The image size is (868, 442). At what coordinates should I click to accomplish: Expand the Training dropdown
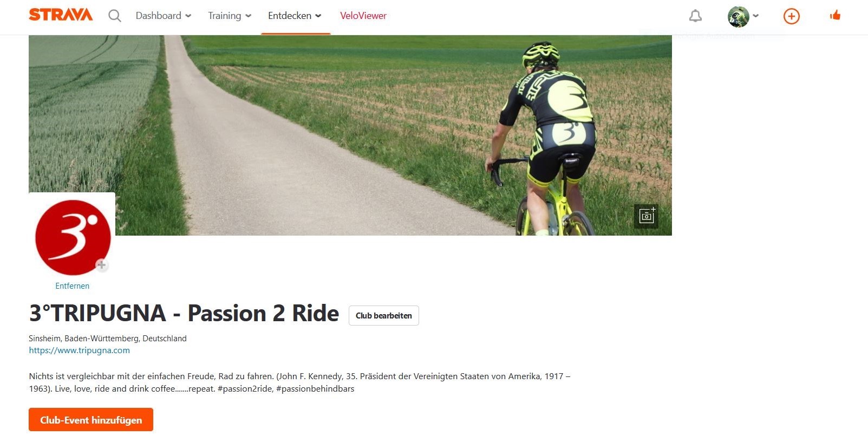tap(230, 16)
